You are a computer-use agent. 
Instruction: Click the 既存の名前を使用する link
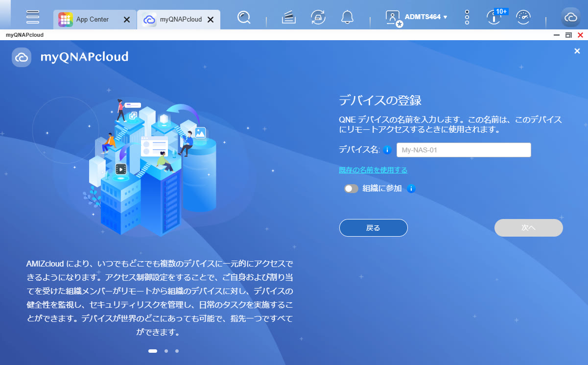click(373, 170)
